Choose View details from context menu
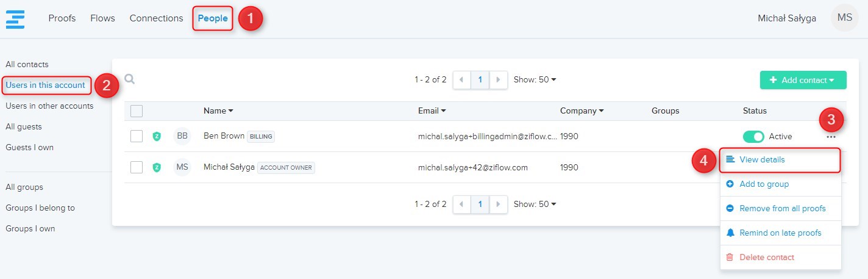The height and width of the screenshot is (279, 868). click(762, 160)
